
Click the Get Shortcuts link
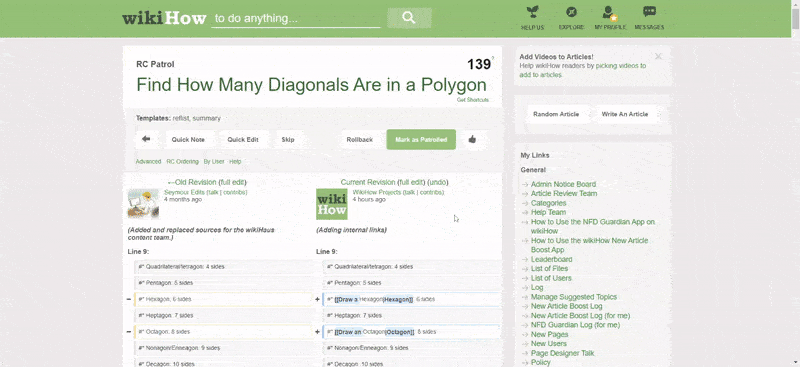(x=473, y=100)
